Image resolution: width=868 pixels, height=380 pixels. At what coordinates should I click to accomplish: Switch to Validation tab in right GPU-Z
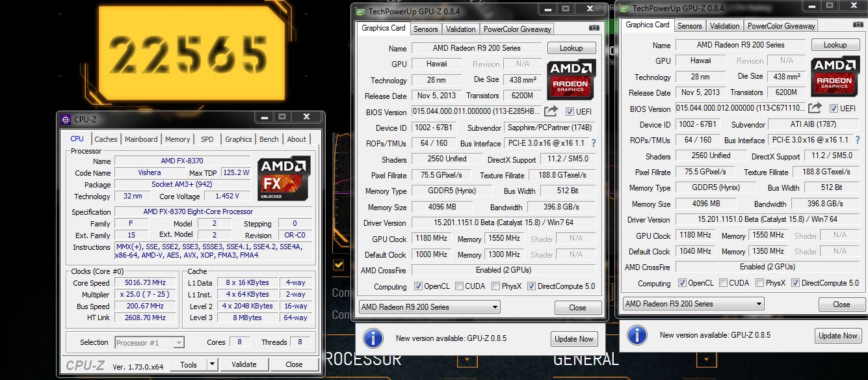[x=725, y=26]
